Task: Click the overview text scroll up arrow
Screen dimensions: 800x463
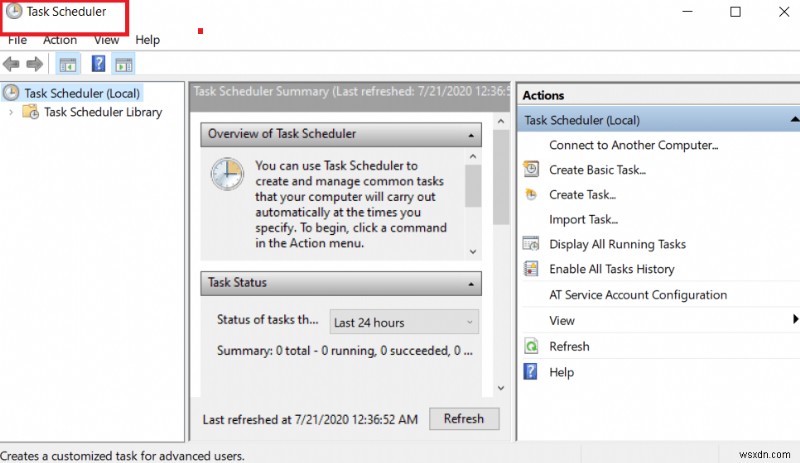Action: click(x=473, y=156)
